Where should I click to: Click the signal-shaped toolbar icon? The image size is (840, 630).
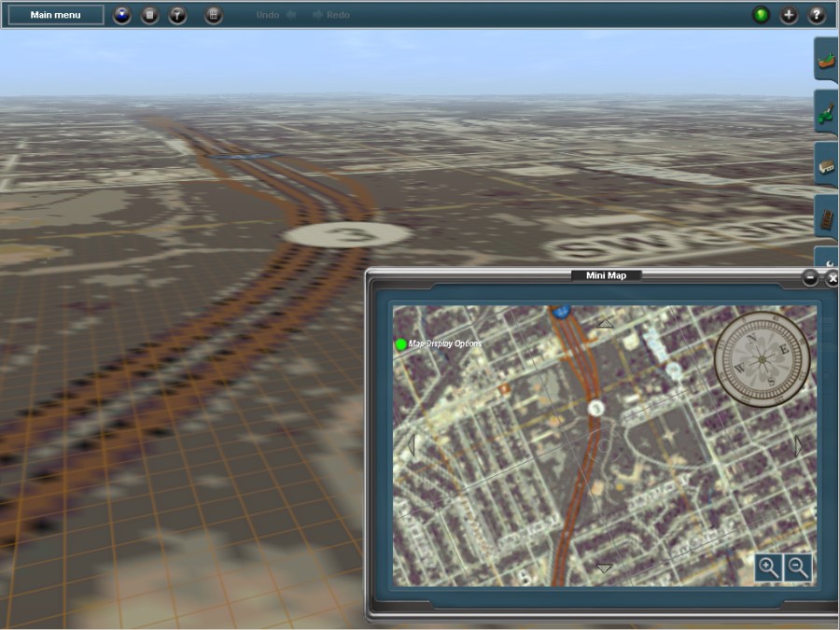177,15
